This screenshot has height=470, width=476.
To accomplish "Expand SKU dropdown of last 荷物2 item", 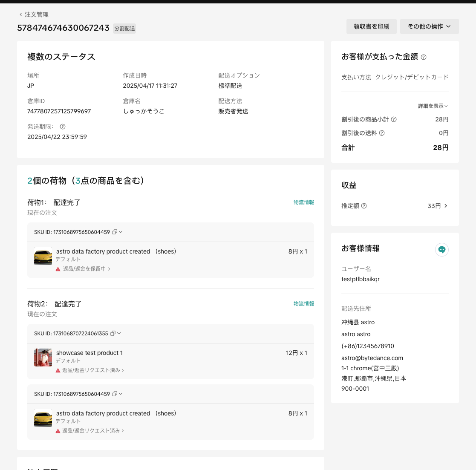I will [x=121, y=394].
